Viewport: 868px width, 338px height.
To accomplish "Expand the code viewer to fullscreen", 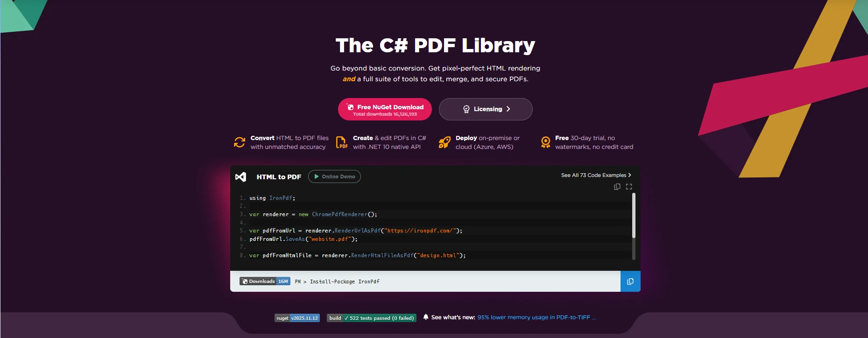I will [629, 187].
